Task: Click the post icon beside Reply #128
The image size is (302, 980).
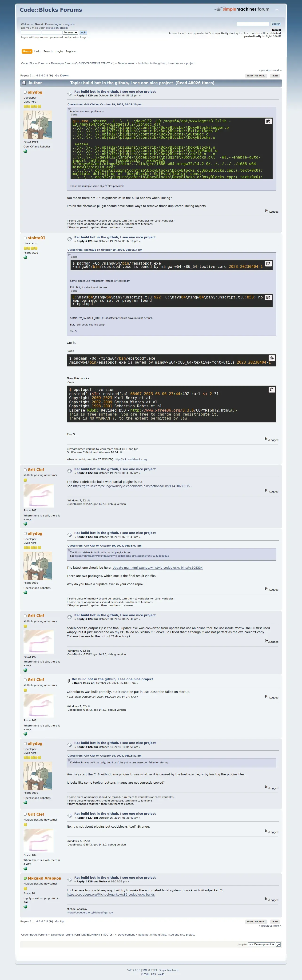Action: tap(70, 880)
